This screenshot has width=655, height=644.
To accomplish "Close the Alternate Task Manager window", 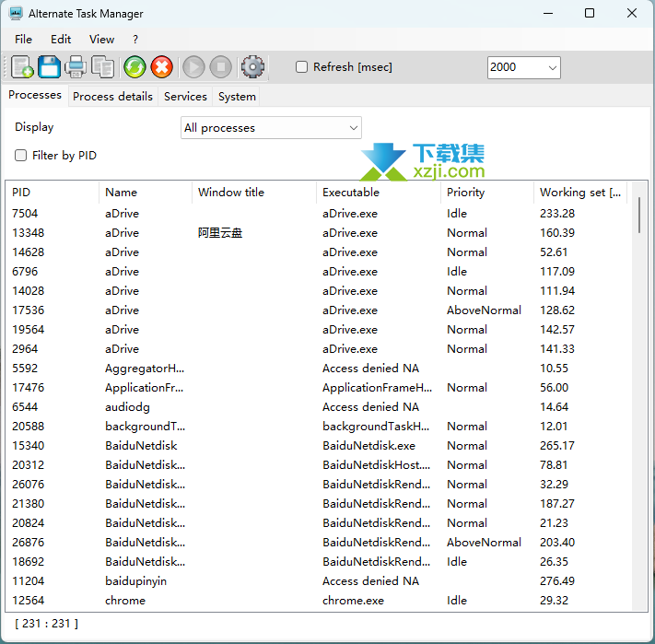I will pyautogui.click(x=632, y=14).
